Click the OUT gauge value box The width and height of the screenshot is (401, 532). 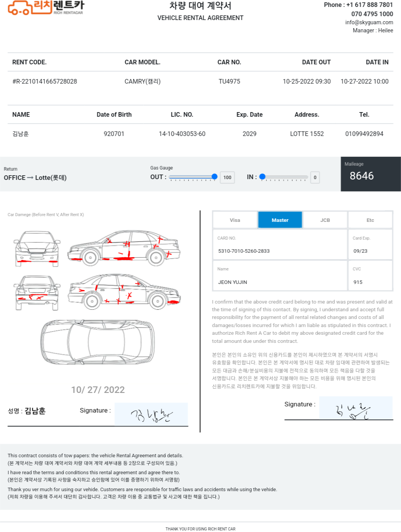point(227,178)
